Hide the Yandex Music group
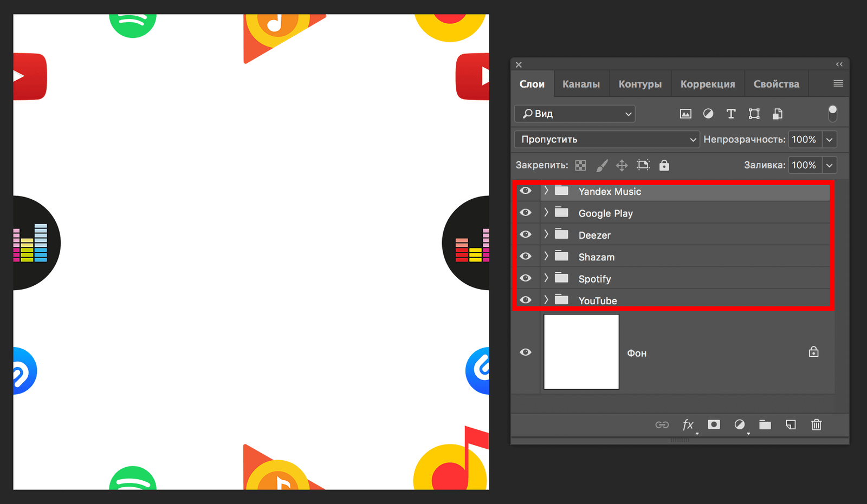The image size is (867, 504). (x=526, y=191)
